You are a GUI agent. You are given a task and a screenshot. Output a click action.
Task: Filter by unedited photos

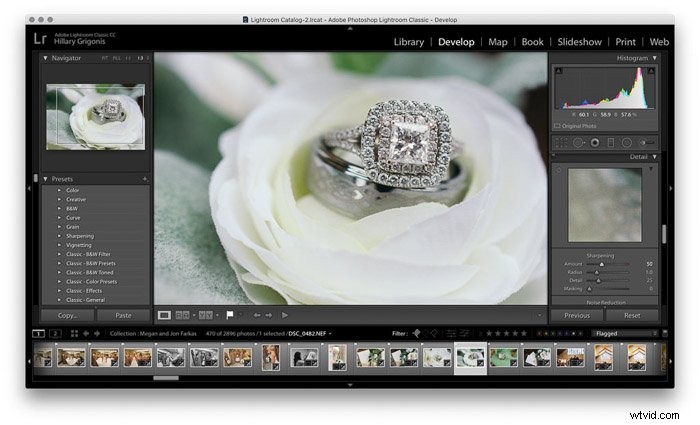(x=465, y=333)
